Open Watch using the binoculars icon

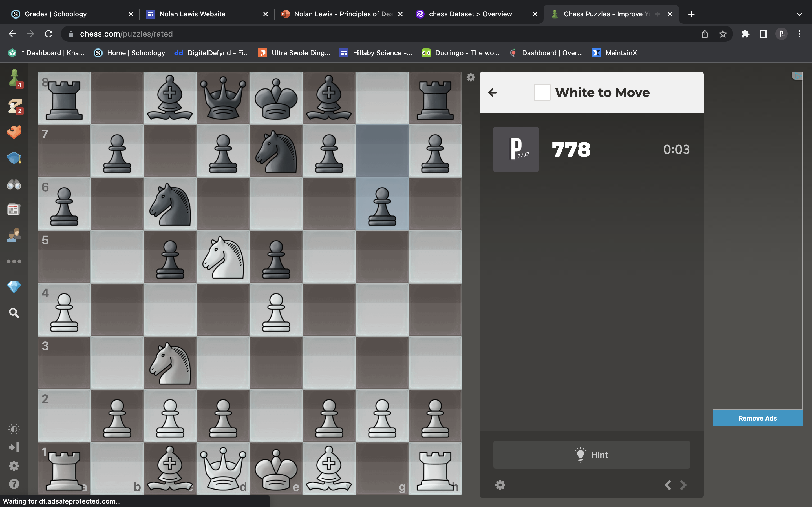[x=14, y=184]
